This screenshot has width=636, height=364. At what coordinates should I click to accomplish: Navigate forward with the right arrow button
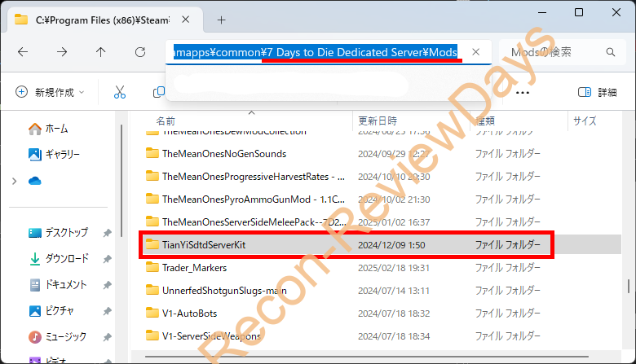coord(62,52)
